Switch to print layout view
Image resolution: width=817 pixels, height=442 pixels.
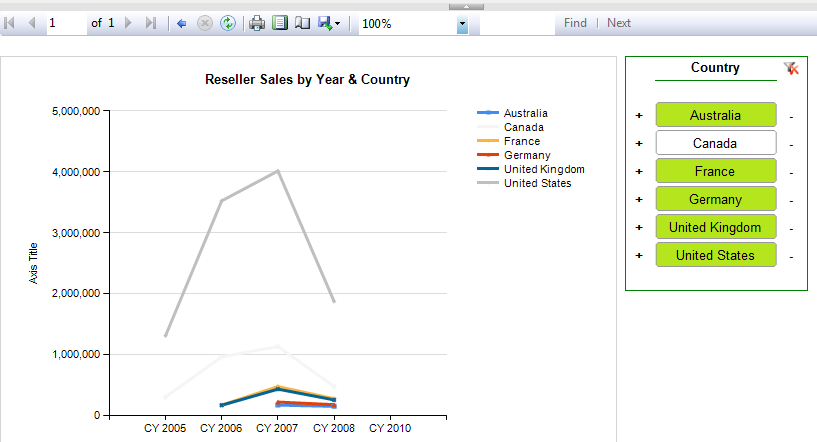280,23
